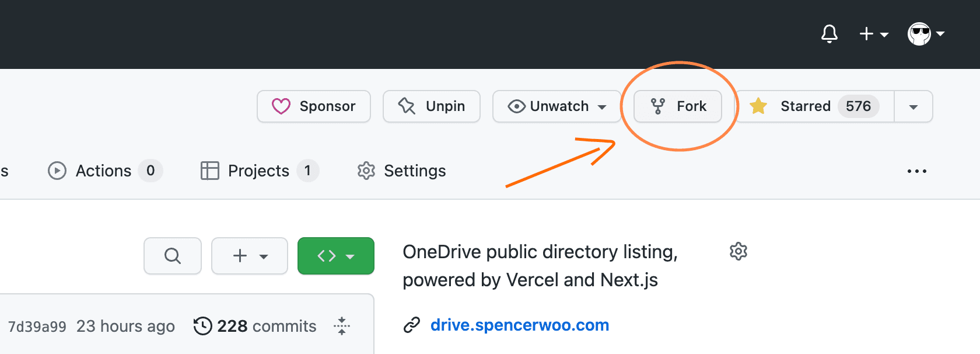The height and width of the screenshot is (354, 980).
Task: Open the drive.spencerwoo.com link
Action: [x=519, y=325]
